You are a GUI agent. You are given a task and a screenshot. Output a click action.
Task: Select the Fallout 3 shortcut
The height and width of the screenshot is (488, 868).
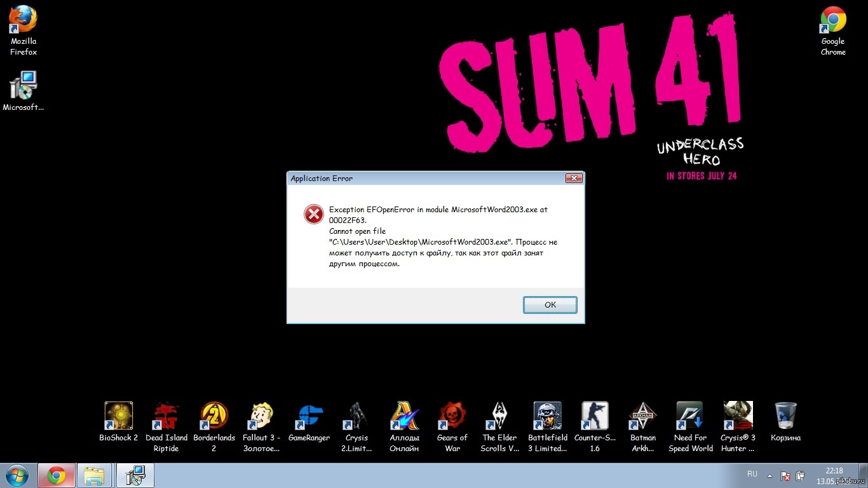click(x=261, y=427)
